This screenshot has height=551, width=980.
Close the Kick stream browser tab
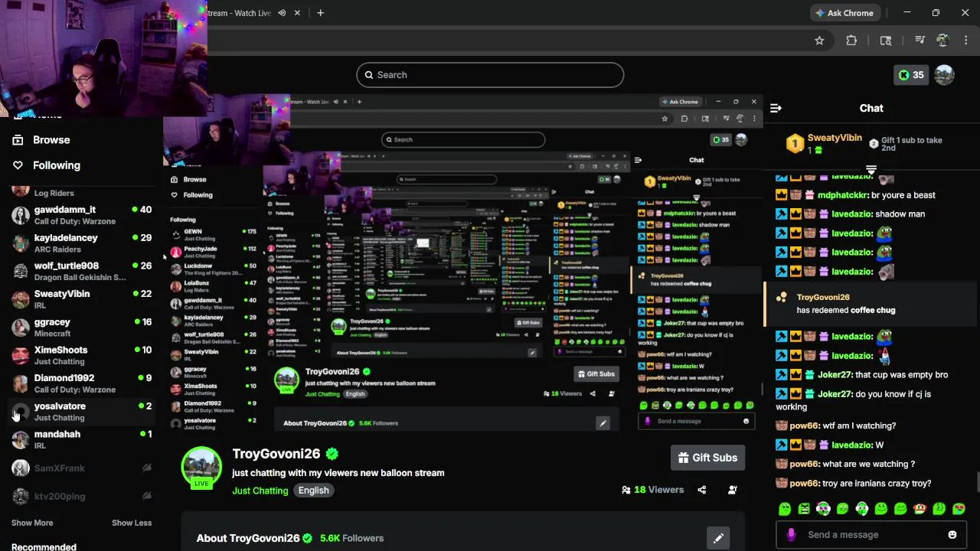pos(298,13)
